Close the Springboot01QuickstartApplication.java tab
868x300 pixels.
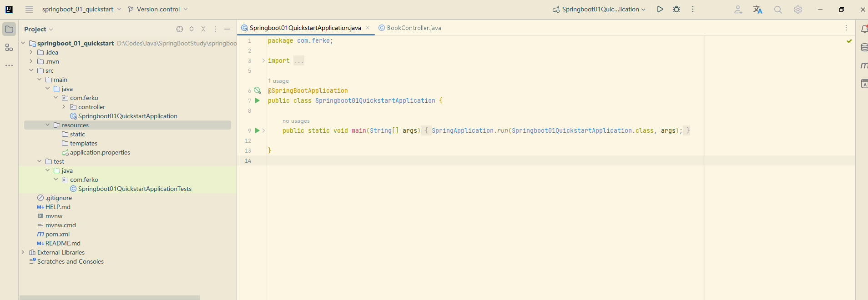pyautogui.click(x=368, y=28)
